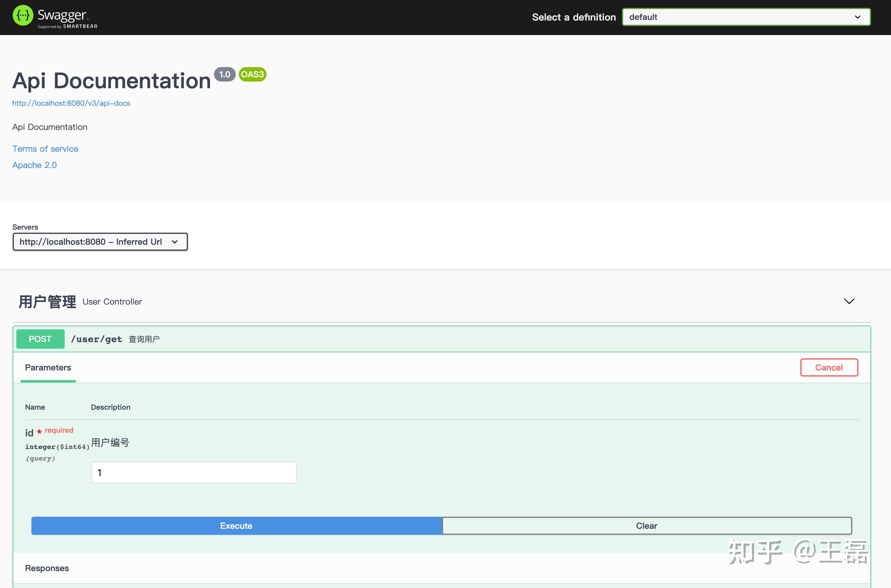Viewport: 891px width, 588px height.
Task: Select the Parameters tab
Action: [x=48, y=367]
